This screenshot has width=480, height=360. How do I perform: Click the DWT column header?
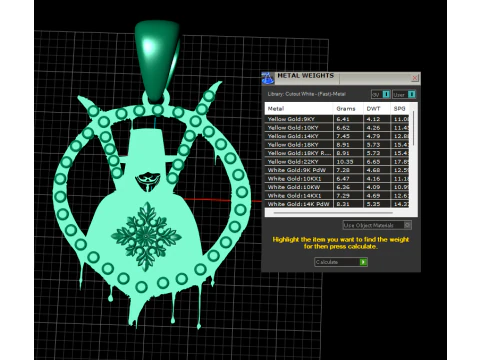[x=376, y=109]
